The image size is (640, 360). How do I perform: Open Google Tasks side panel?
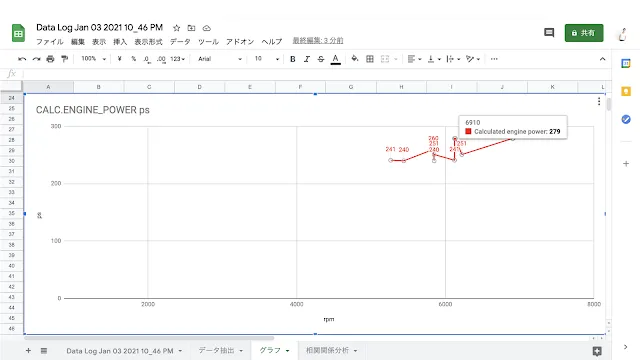point(626,120)
